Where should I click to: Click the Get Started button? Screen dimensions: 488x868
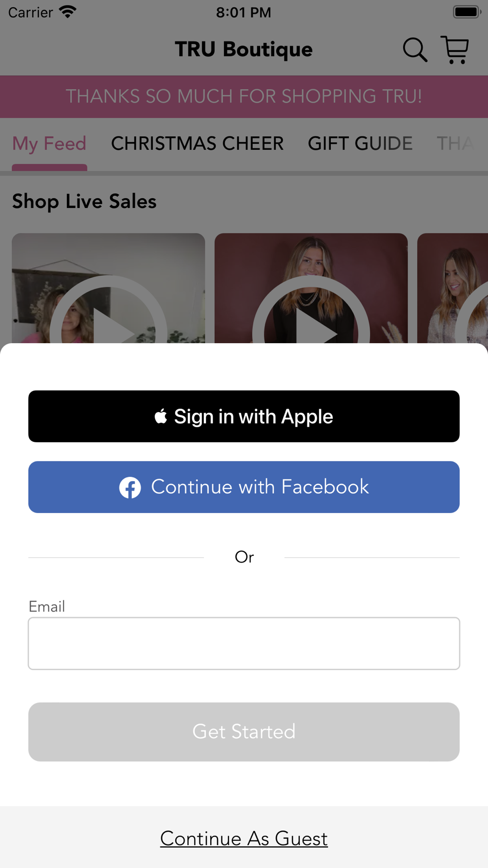click(244, 732)
